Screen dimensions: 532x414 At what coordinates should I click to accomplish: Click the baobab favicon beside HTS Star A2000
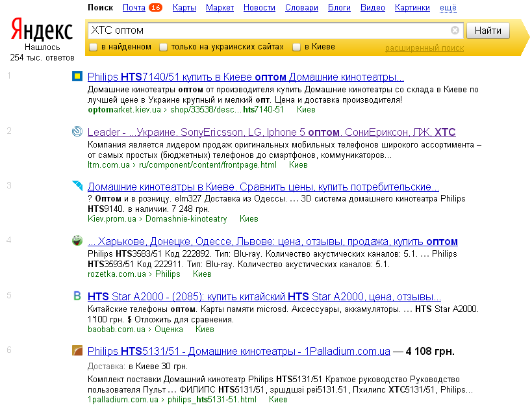coord(77,296)
